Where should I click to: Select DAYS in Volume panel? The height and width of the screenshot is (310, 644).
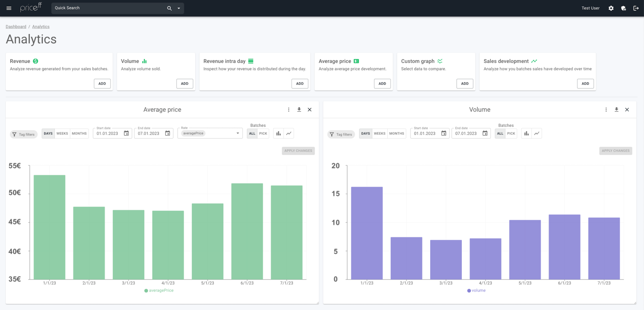pyautogui.click(x=366, y=133)
